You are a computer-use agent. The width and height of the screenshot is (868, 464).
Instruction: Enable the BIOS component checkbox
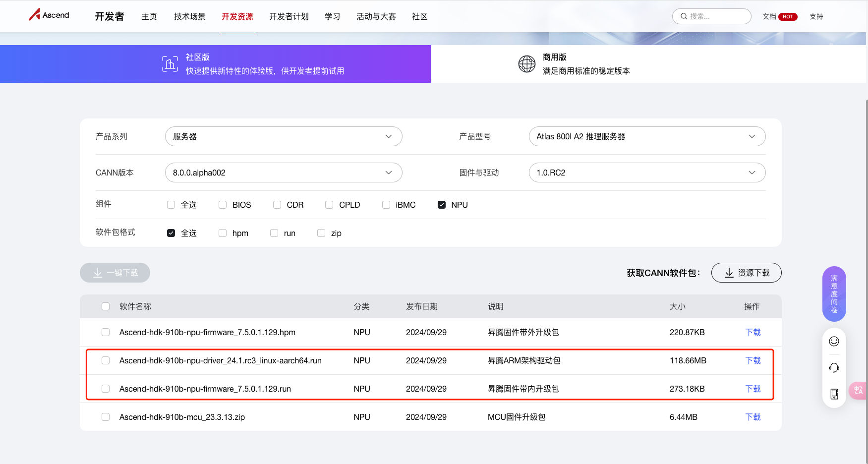coord(223,205)
